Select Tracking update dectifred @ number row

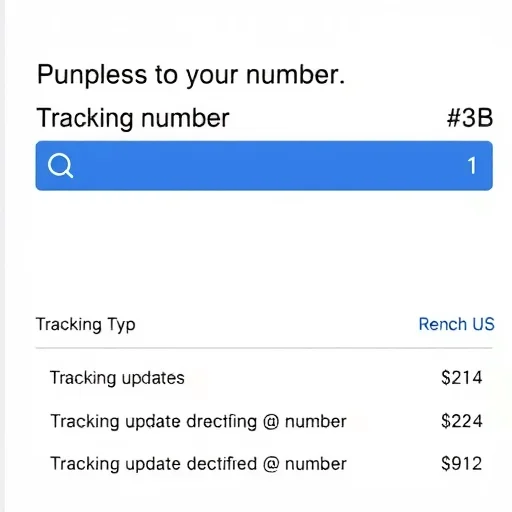pyautogui.click(x=264, y=464)
